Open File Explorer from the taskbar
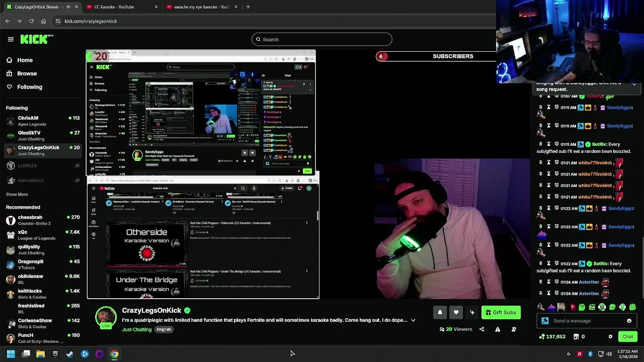 click(x=40, y=354)
